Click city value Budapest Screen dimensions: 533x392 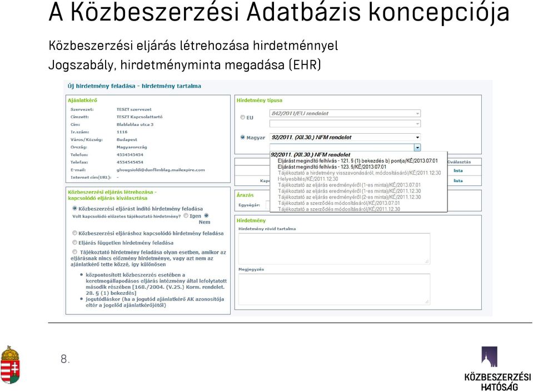pyautogui.click(x=127, y=139)
